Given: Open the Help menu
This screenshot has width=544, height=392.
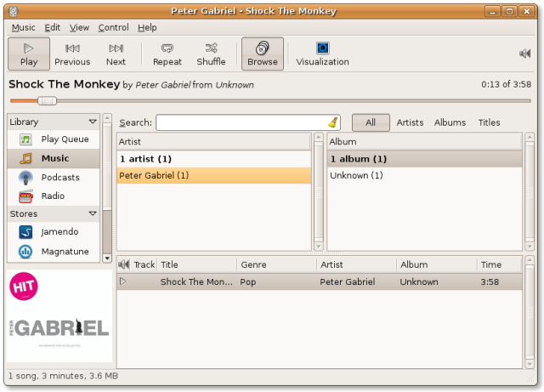Looking at the screenshot, I should click(147, 27).
